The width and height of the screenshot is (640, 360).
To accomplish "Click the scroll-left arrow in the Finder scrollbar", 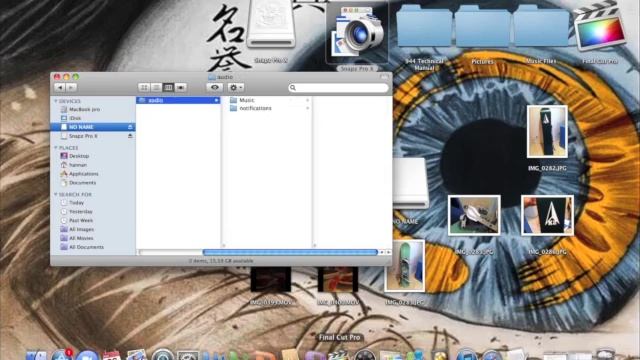I will pos(382,252).
